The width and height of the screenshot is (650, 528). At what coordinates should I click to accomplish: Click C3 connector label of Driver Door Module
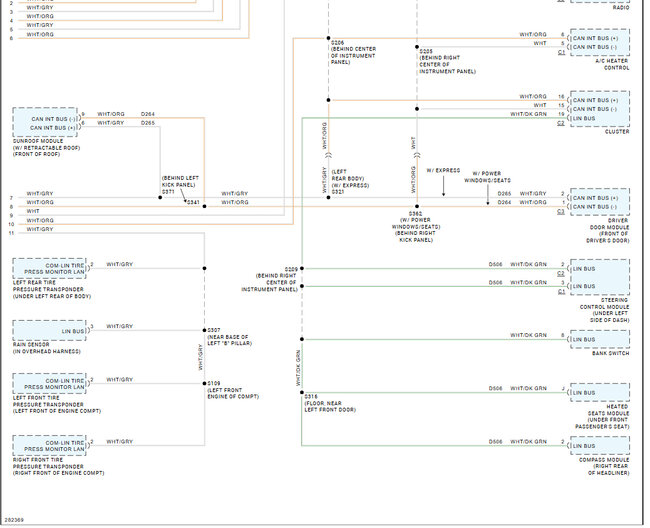coord(561,212)
